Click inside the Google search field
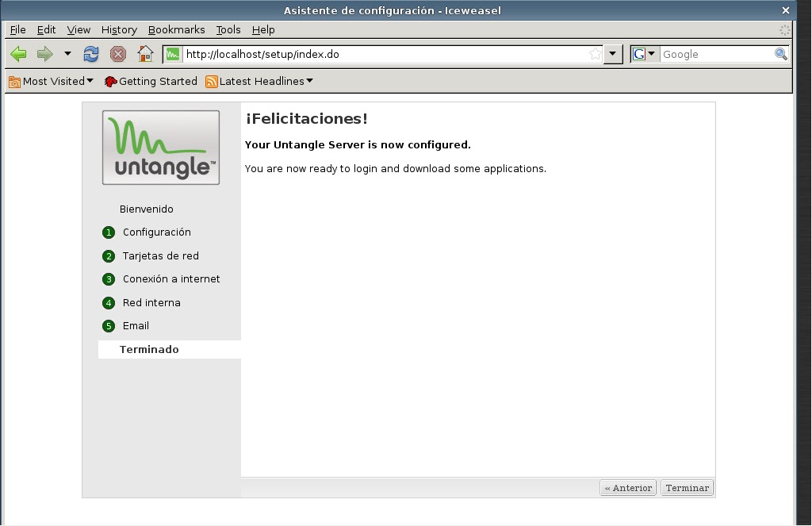 click(714, 54)
